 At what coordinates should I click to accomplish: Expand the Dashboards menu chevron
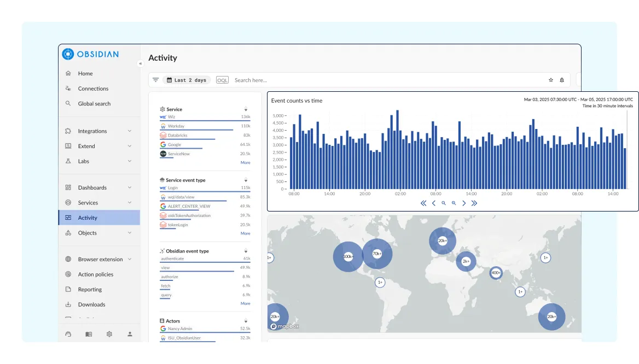[130, 187]
